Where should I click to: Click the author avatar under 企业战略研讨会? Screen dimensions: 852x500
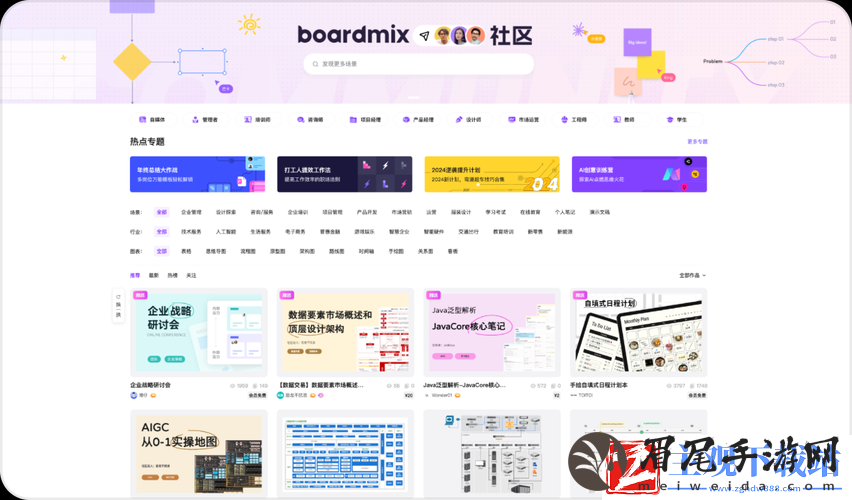pyautogui.click(x=134, y=395)
